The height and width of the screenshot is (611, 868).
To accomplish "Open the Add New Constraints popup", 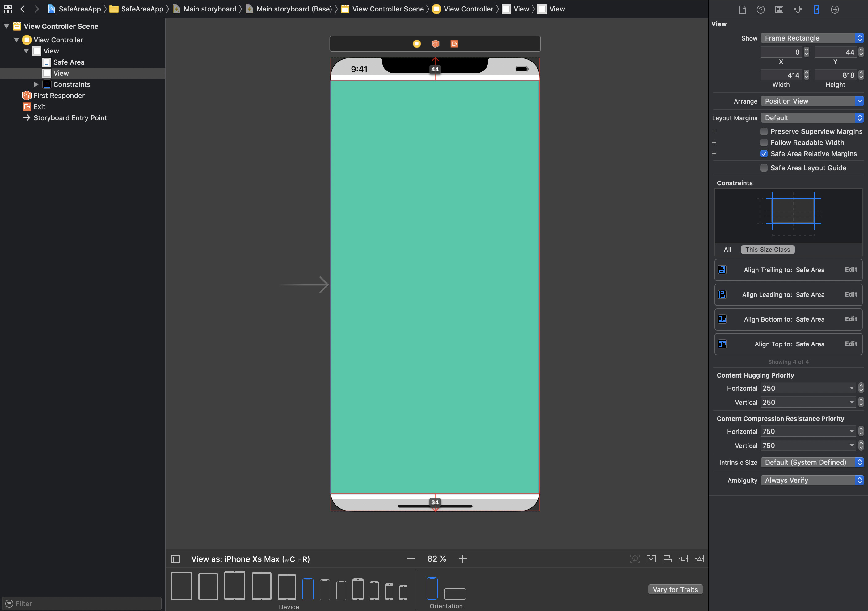I will [x=683, y=559].
